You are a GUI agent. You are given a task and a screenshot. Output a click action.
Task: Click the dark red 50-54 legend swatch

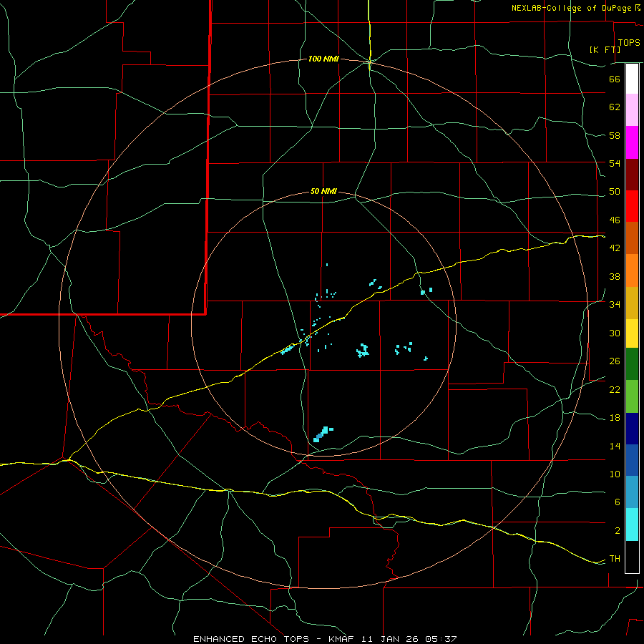(x=632, y=175)
